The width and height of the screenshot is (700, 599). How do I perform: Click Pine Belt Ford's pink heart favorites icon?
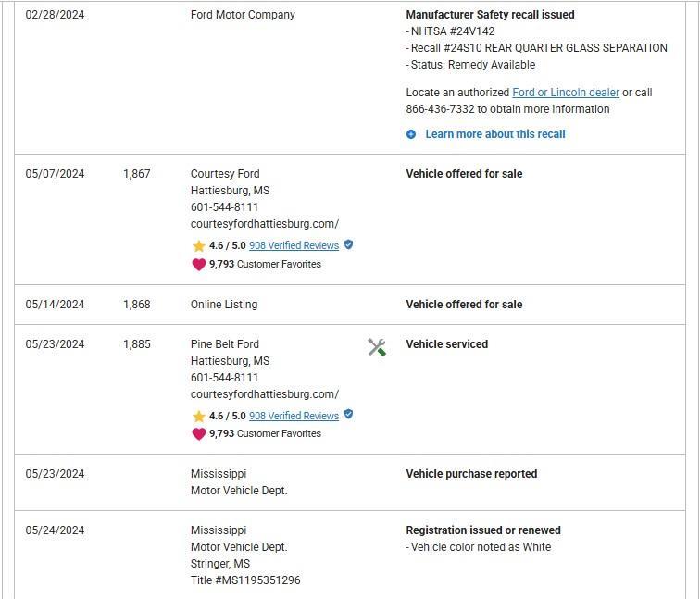pyautogui.click(x=199, y=433)
